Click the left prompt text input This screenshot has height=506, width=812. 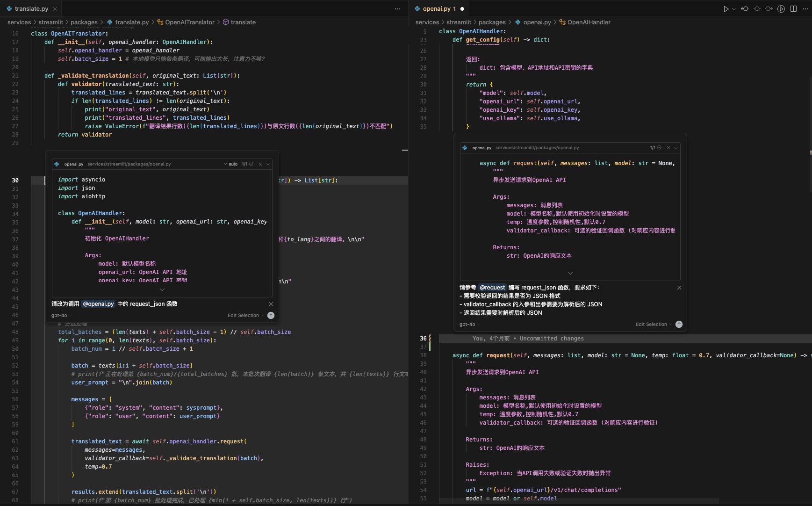click(158, 304)
